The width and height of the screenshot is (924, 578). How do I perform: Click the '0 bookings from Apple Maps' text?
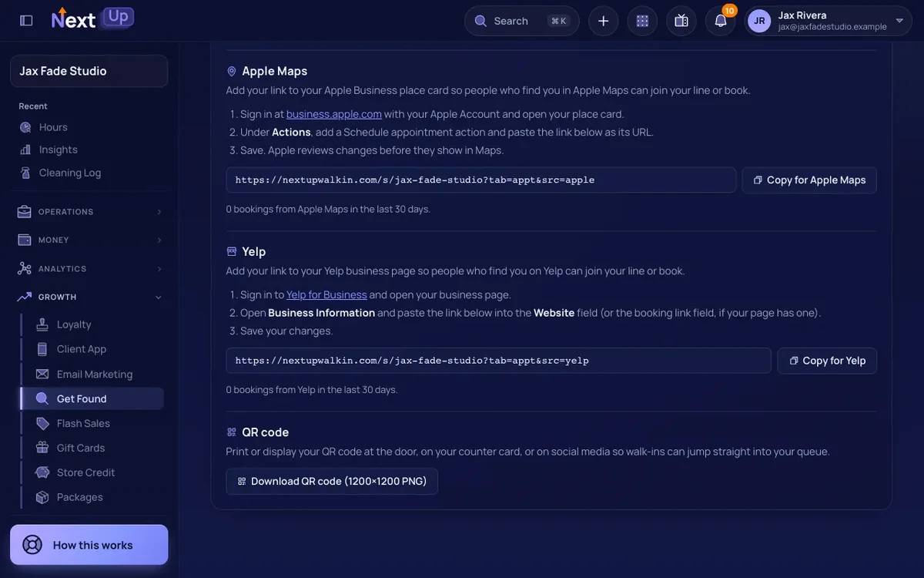(328, 209)
